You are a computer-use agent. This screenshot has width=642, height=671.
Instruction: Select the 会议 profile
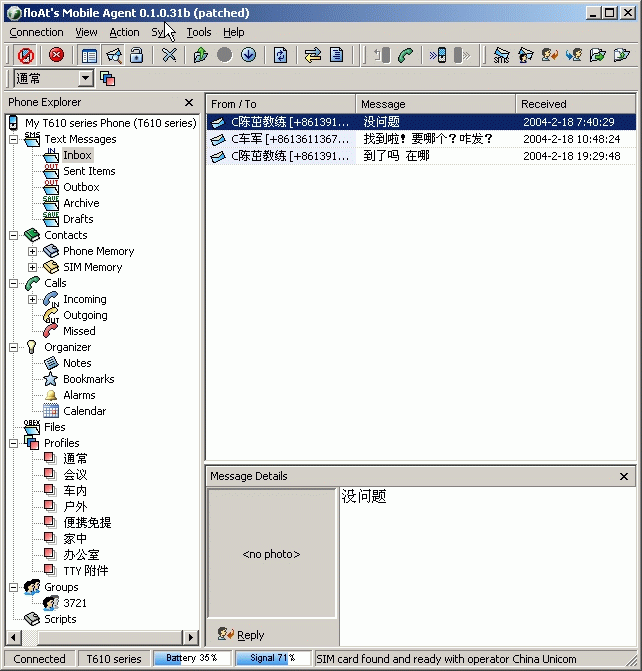[x=75, y=475]
